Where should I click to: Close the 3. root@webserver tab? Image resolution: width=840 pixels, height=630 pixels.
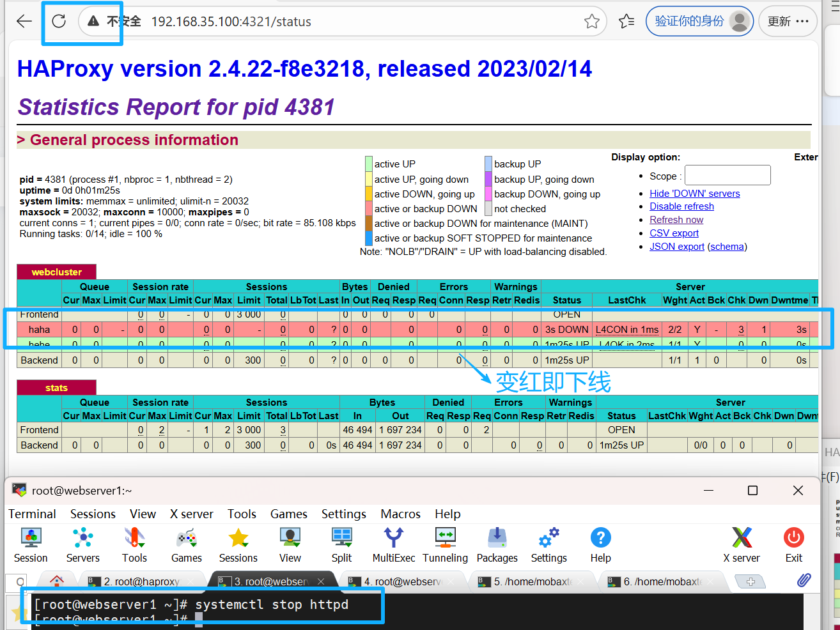pos(321,581)
